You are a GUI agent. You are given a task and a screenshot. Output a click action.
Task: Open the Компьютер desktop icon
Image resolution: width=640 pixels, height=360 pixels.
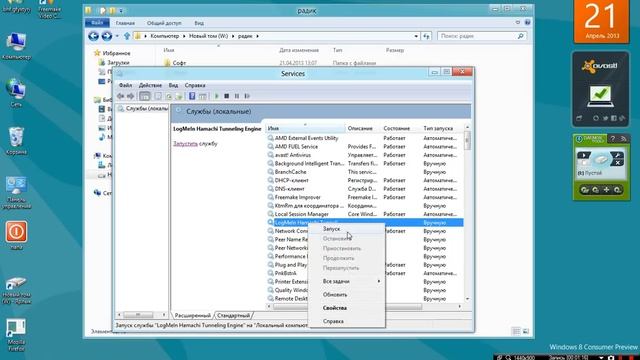coord(16,47)
